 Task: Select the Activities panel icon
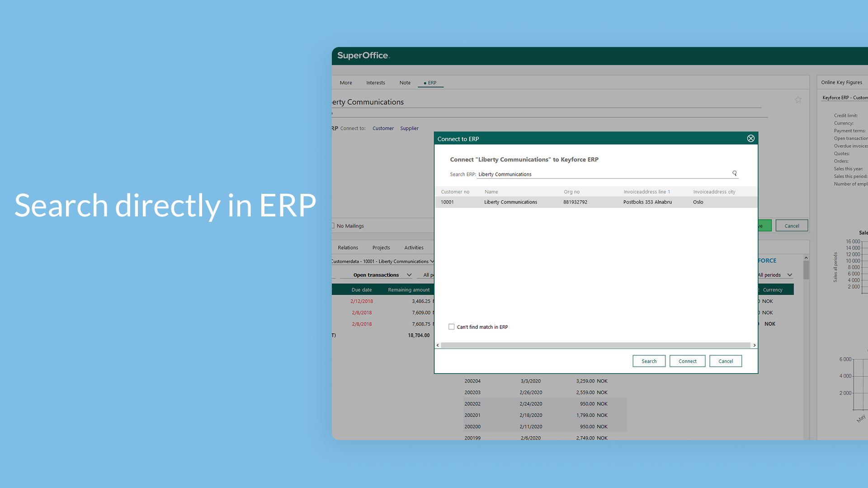tap(414, 247)
